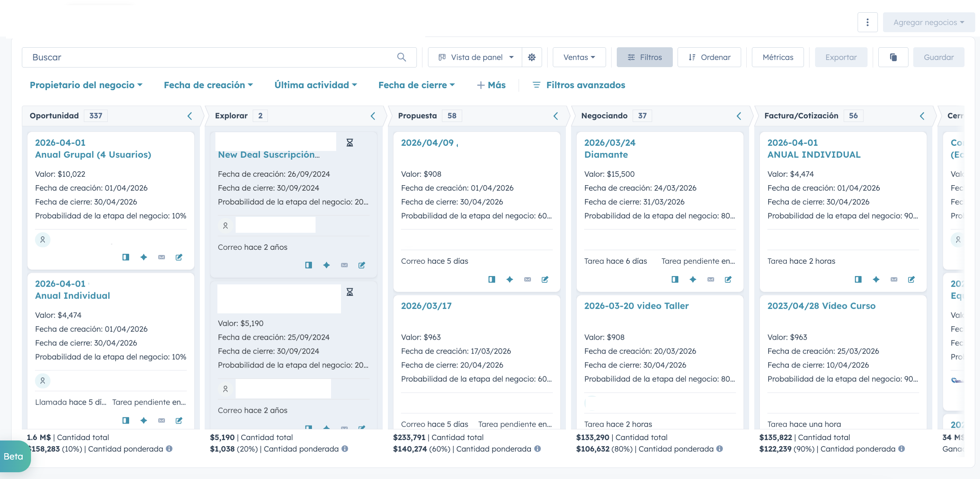Screen dimensions: 980x479
Task: Click the search magnifier icon
Action: pos(401,57)
